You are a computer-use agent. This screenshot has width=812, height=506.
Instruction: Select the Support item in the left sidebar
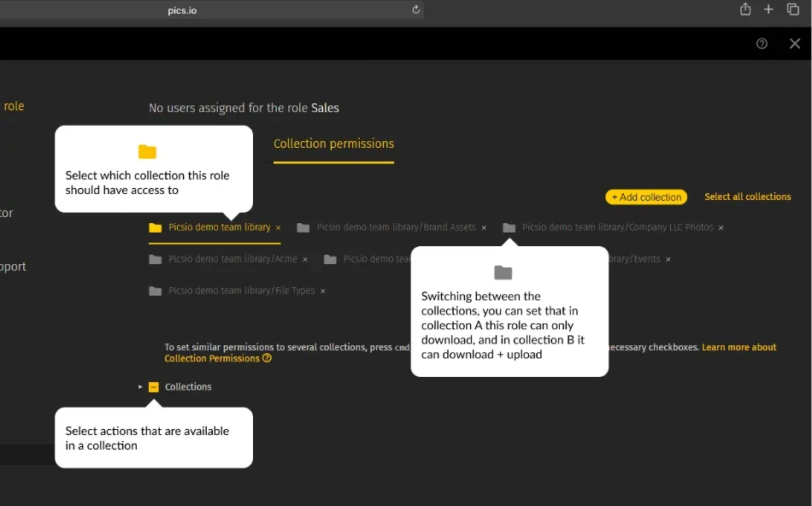[x=14, y=266]
